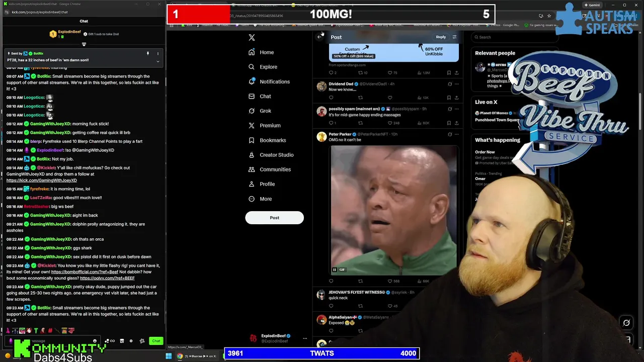Screen dimensions: 644x362
Task: Click the Grok icon on Dividend Dad reply
Action: pyautogui.click(x=450, y=84)
